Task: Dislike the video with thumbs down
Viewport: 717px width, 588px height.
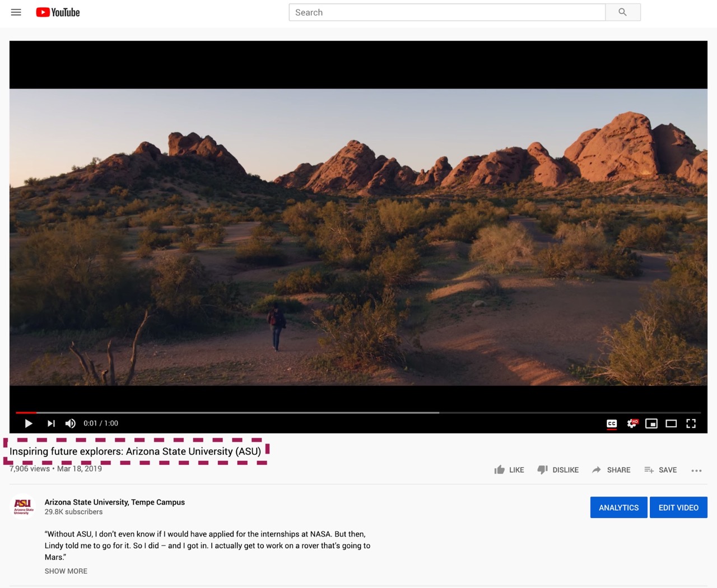Action: pos(558,470)
